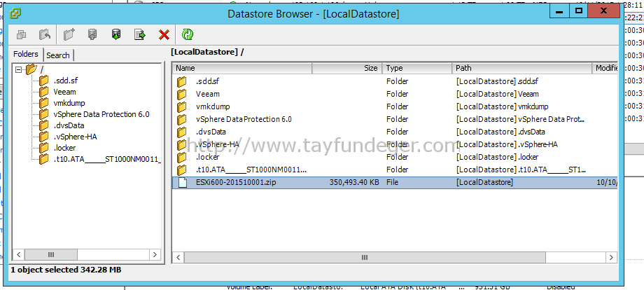The height and width of the screenshot is (290, 644).
Task: Download selected file from datastore
Action: pyautogui.click(x=116, y=35)
